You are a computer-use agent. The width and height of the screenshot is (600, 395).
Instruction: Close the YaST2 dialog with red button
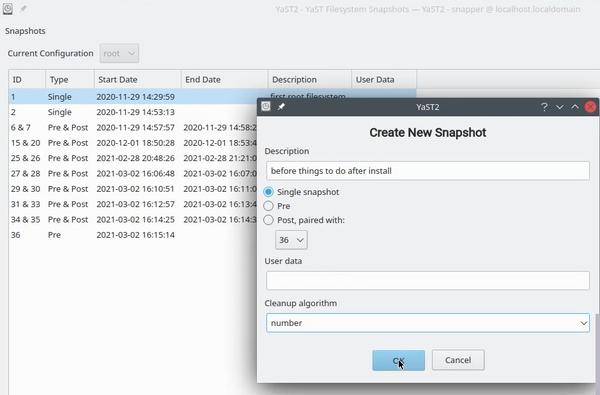tap(590, 107)
